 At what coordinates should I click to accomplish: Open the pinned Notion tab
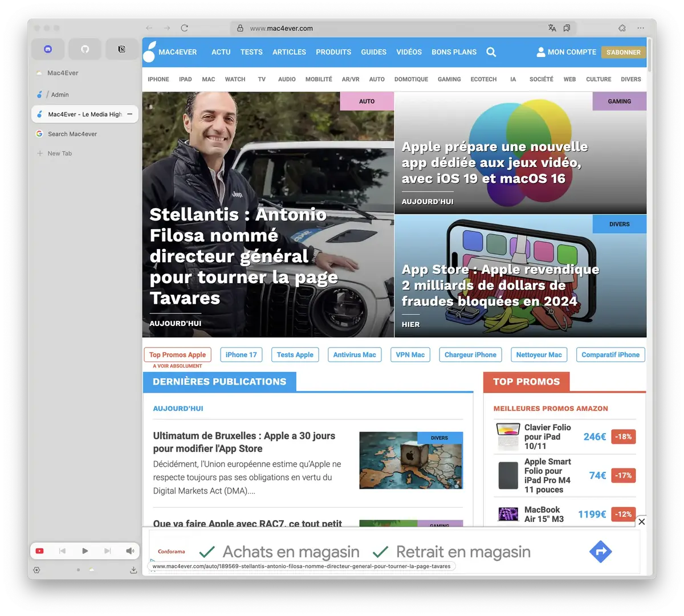(x=121, y=50)
